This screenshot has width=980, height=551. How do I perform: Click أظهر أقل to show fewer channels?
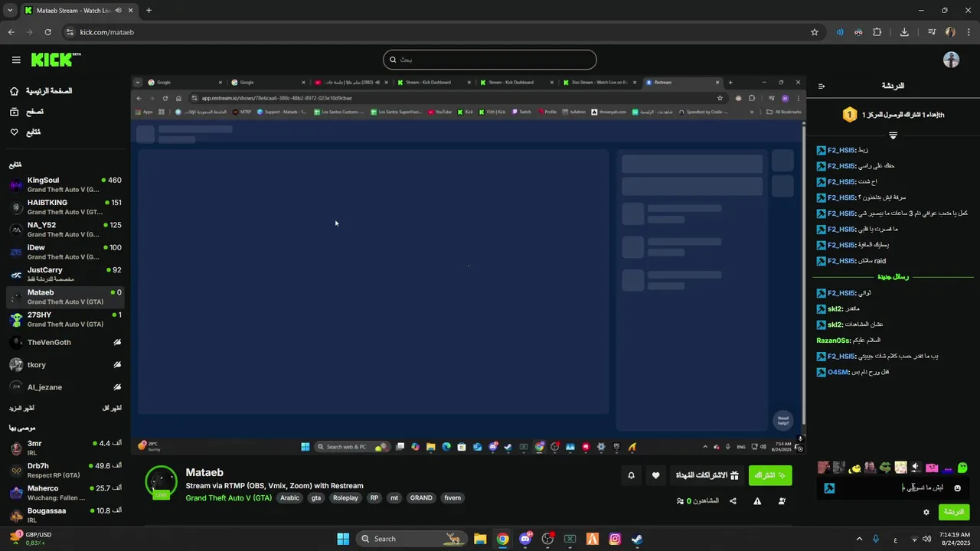(x=112, y=408)
